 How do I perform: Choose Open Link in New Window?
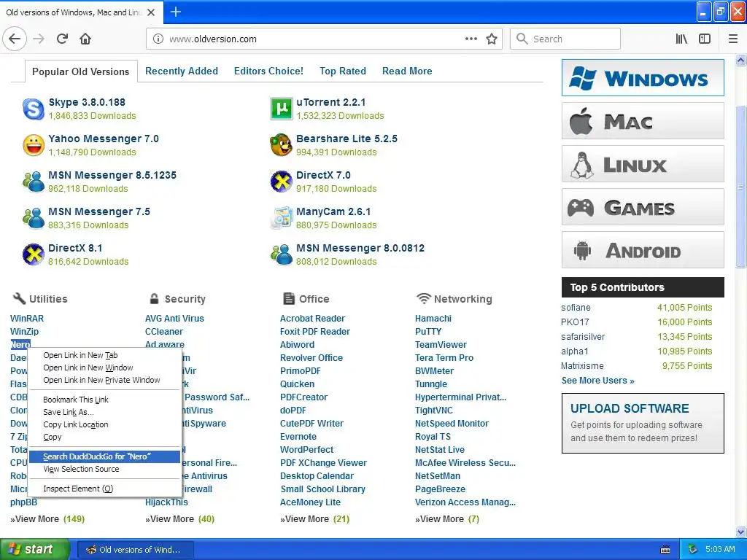click(x=104, y=367)
